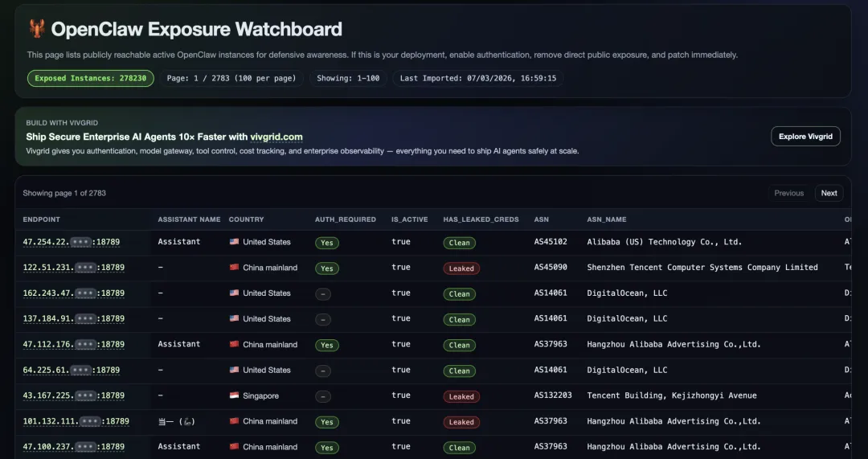Click Tencent Building, Kejizhongyi Avenue cell

672,395
